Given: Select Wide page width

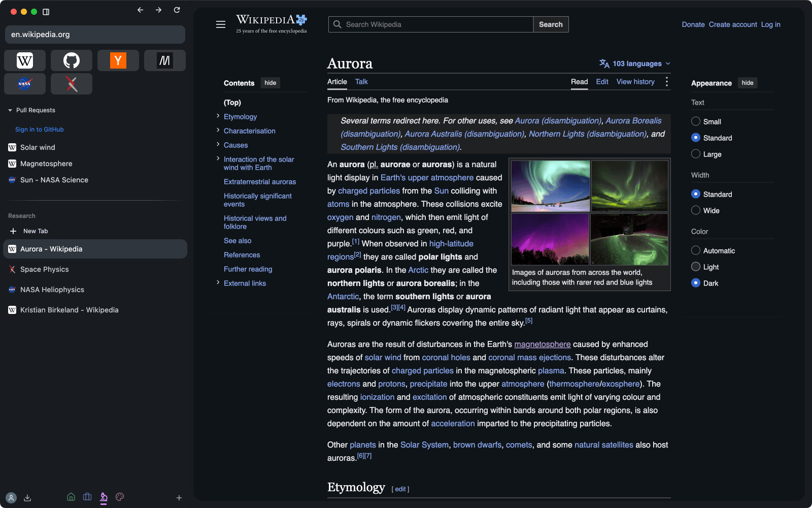Looking at the screenshot, I should click(x=696, y=210).
